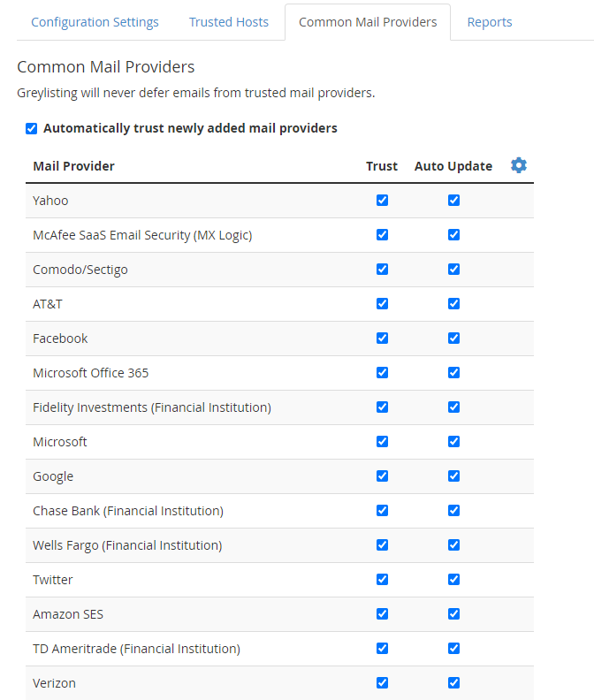Open the Trusted Hosts tab

tap(229, 22)
